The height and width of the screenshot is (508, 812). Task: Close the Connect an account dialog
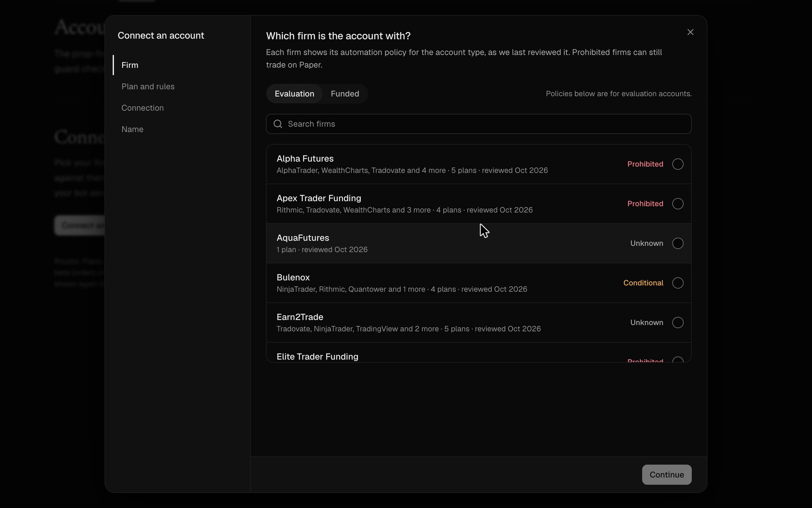pos(690,32)
